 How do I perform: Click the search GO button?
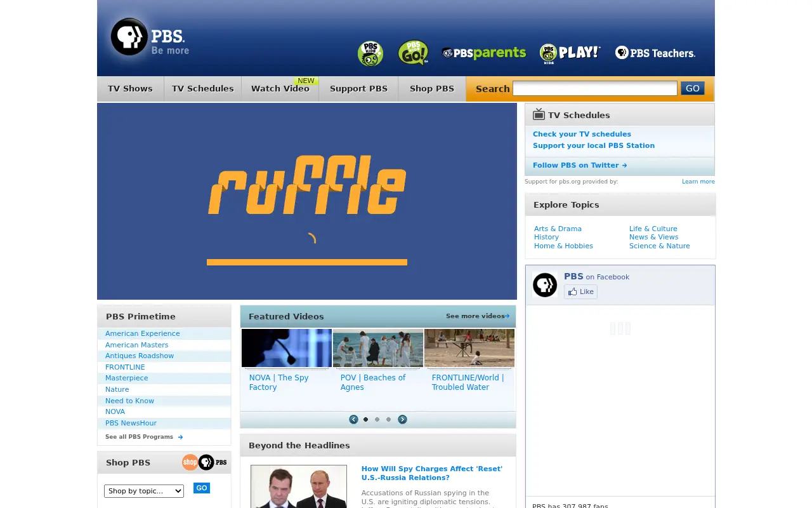click(693, 88)
